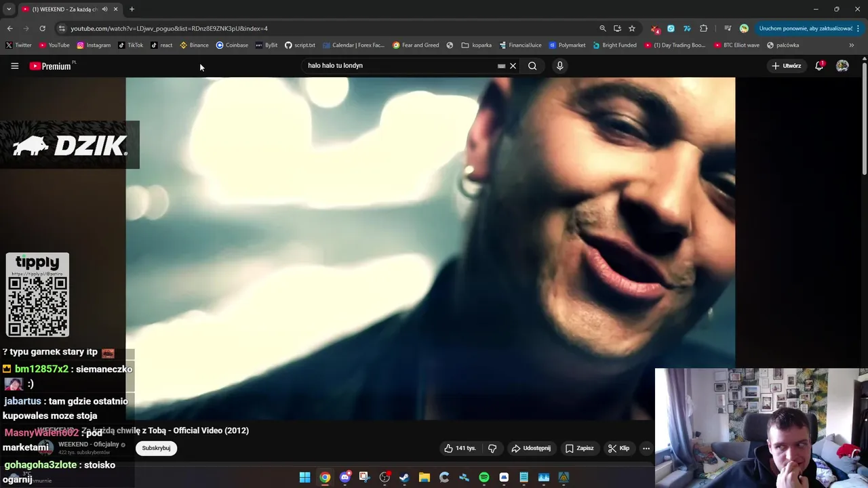The width and height of the screenshot is (868, 488).
Task: Mute the tab via speaker icon
Action: pos(104,9)
